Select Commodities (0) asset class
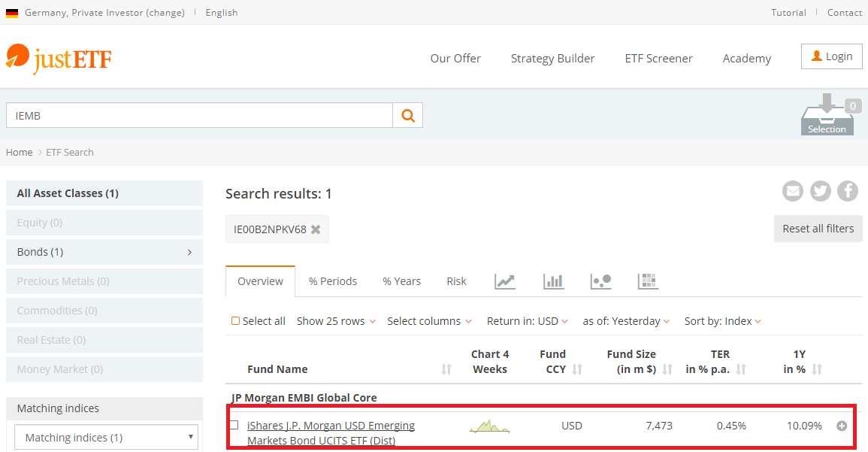Viewport: 868px width, 452px height. pos(104,311)
